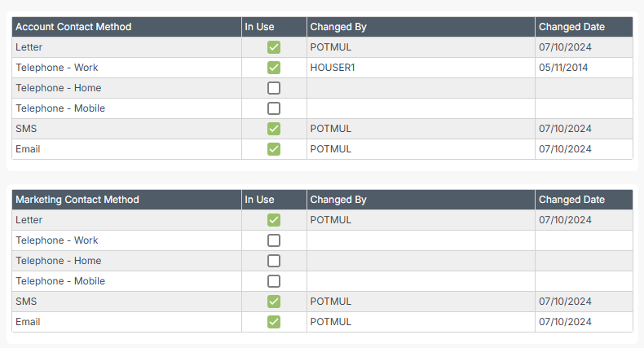
Task: Click Changed Date header in account table
Action: click(x=584, y=27)
